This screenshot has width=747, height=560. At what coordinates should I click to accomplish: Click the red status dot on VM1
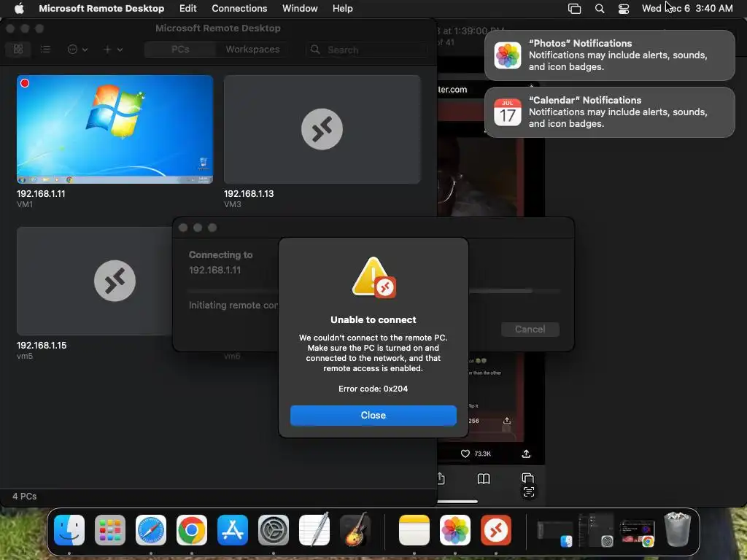coord(25,83)
